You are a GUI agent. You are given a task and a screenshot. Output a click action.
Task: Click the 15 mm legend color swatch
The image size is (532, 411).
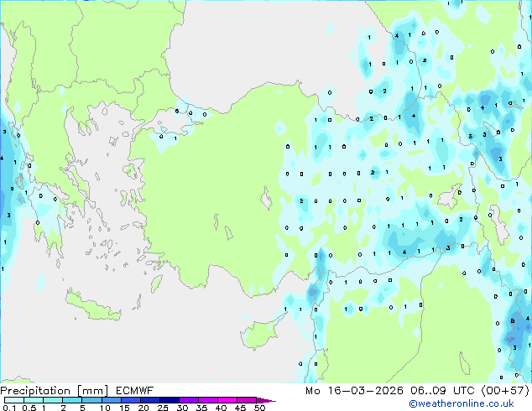[x=130, y=400]
